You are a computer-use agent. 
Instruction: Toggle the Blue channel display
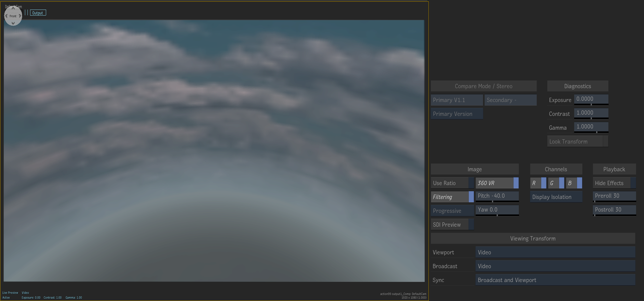tap(574, 183)
